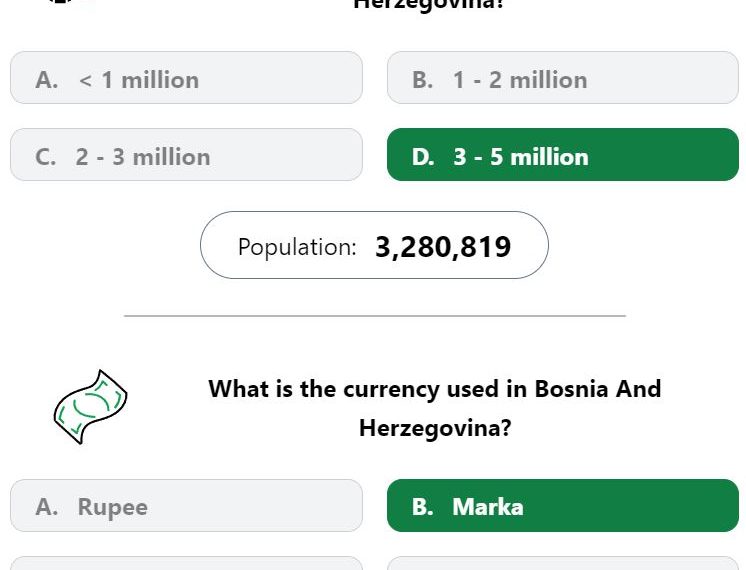
Task: Click the cut-off answer box below Rupee
Action: [x=186, y=563]
